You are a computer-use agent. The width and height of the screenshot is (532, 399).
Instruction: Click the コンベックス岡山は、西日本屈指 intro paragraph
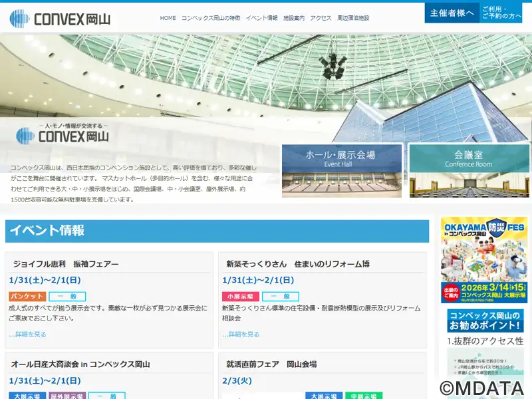pos(134,184)
